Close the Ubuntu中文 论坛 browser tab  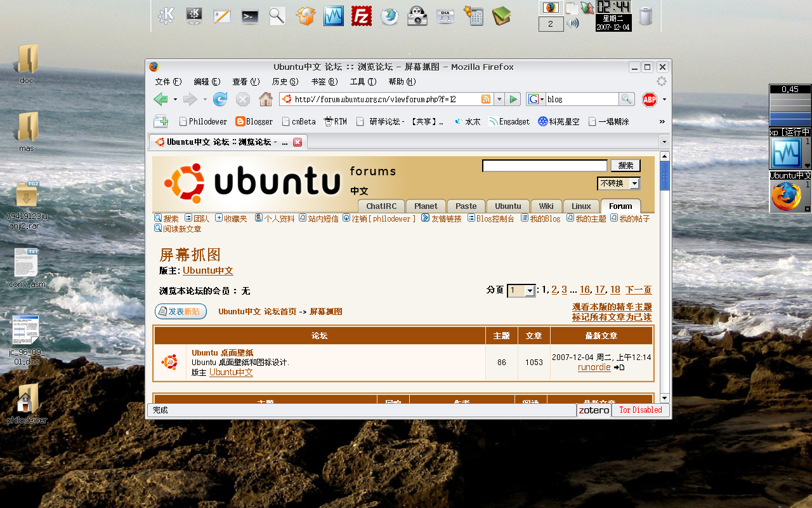pyautogui.click(x=297, y=142)
